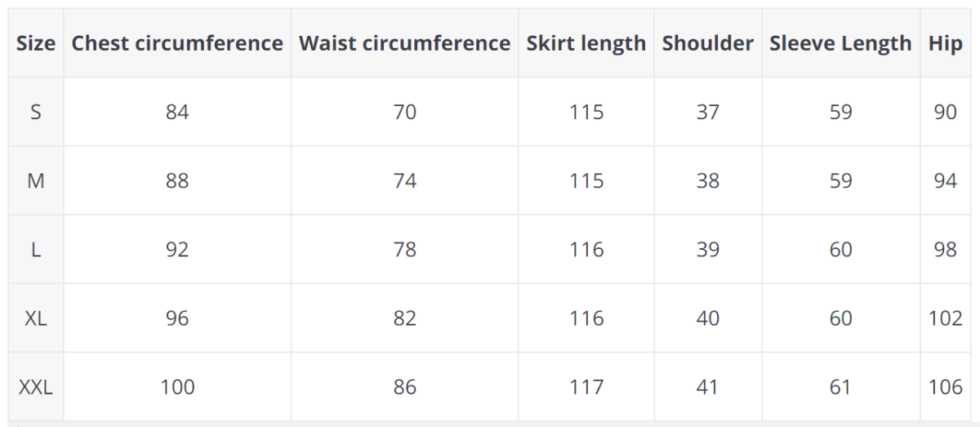
Task: Click the Chest circumference column header
Action: (x=177, y=43)
